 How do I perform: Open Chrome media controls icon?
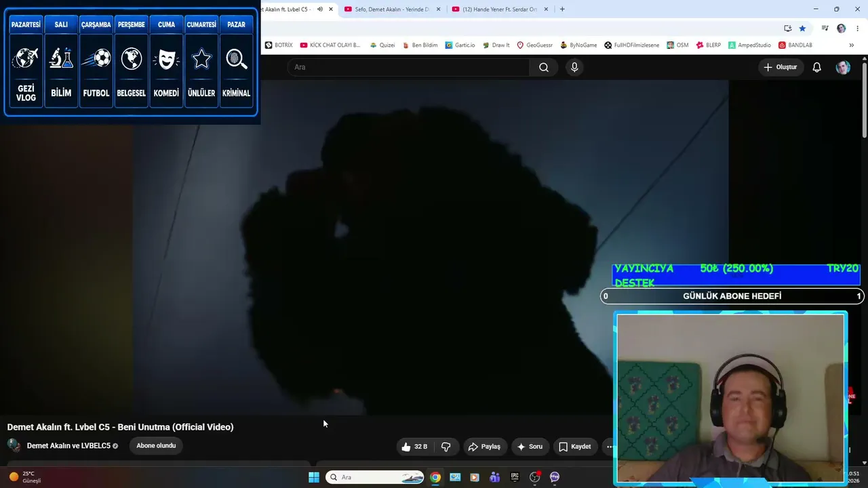click(x=825, y=28)
